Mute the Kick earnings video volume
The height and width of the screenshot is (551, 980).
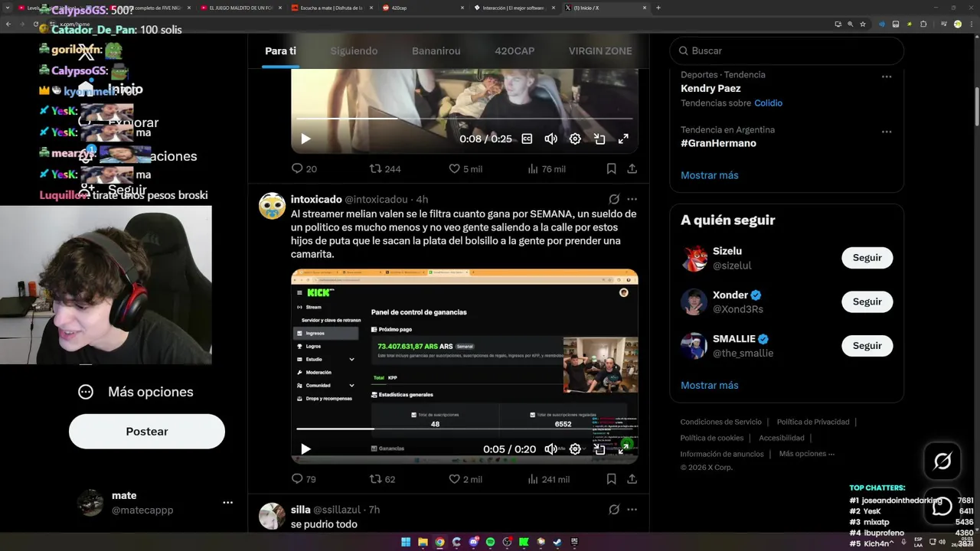[x=550, y=449]
